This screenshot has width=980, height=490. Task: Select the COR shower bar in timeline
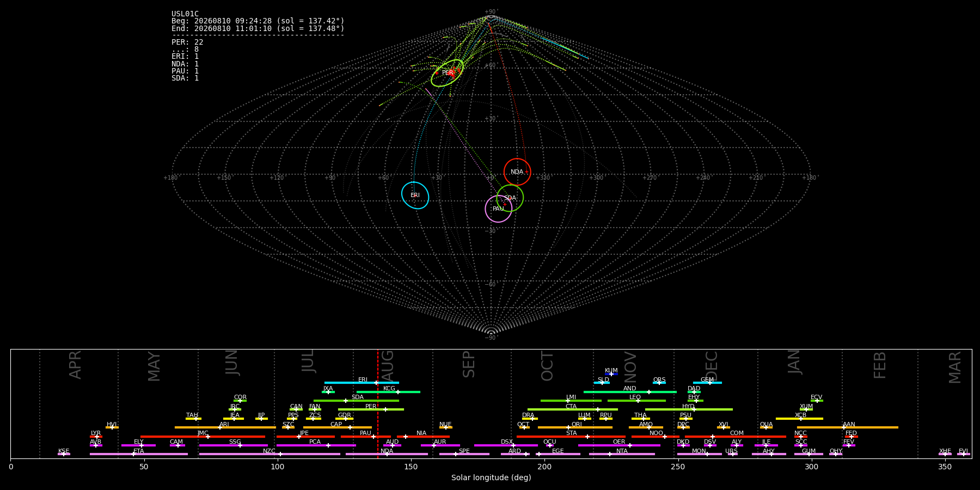pyautogui.click(x=240, y=401)
